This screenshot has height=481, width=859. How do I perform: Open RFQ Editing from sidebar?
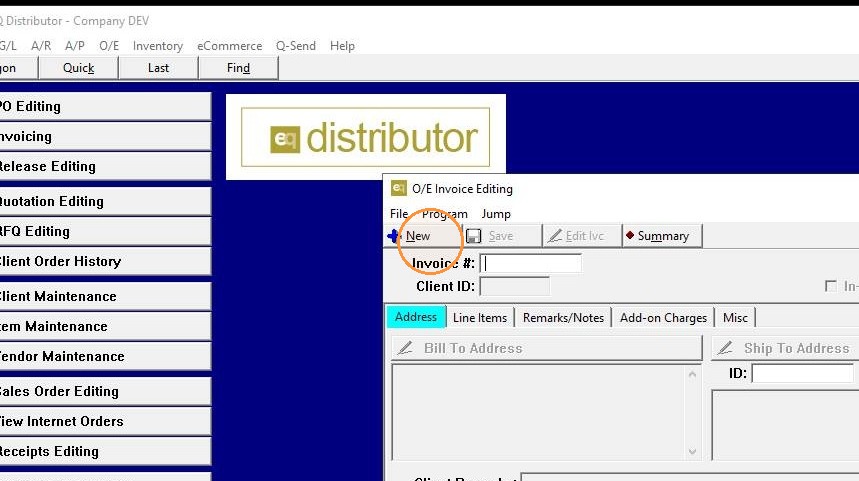point(104,232)
